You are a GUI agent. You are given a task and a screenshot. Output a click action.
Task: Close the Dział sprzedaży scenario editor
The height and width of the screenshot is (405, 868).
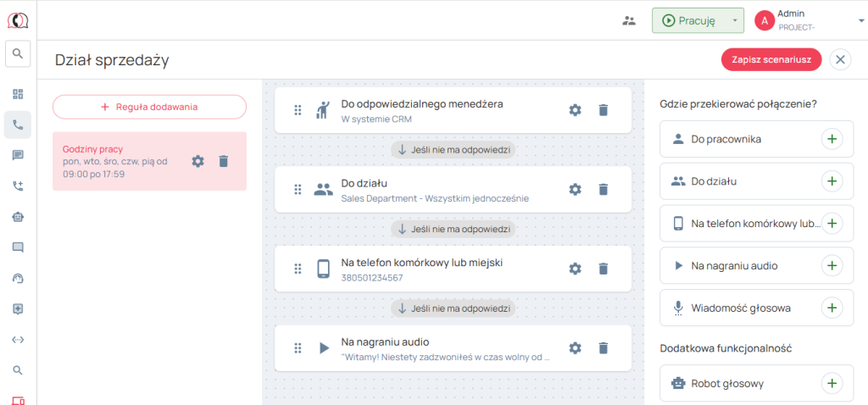(x=840, y=59)
